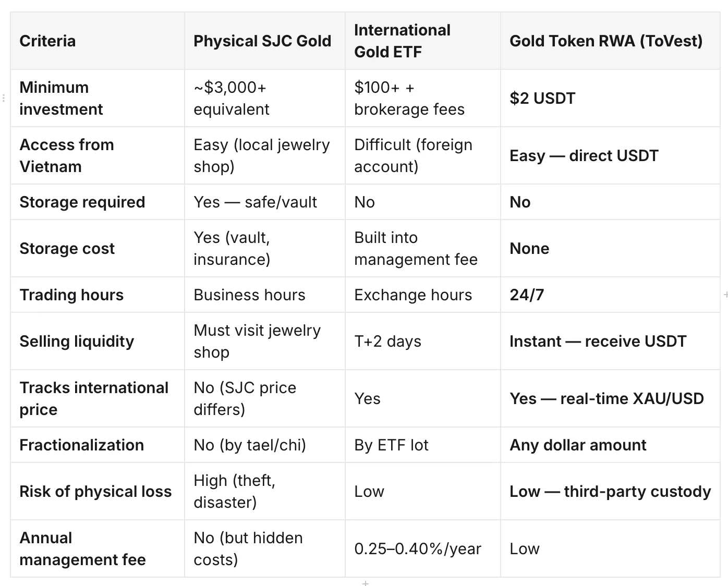Screen dimensions: 728x586
Task: Select the Easy — direct USDT cell
Action: pyautogui.click(x=610, y=155)
